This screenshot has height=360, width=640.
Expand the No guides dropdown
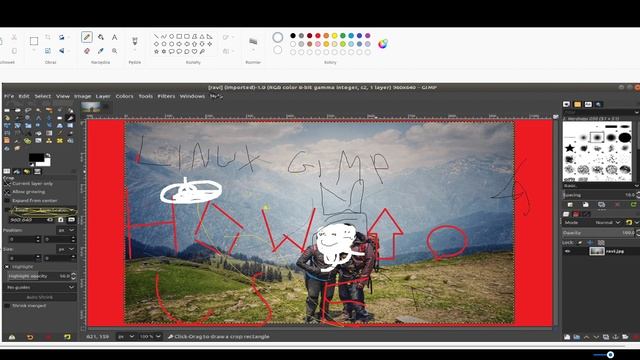tap(40, 287)
